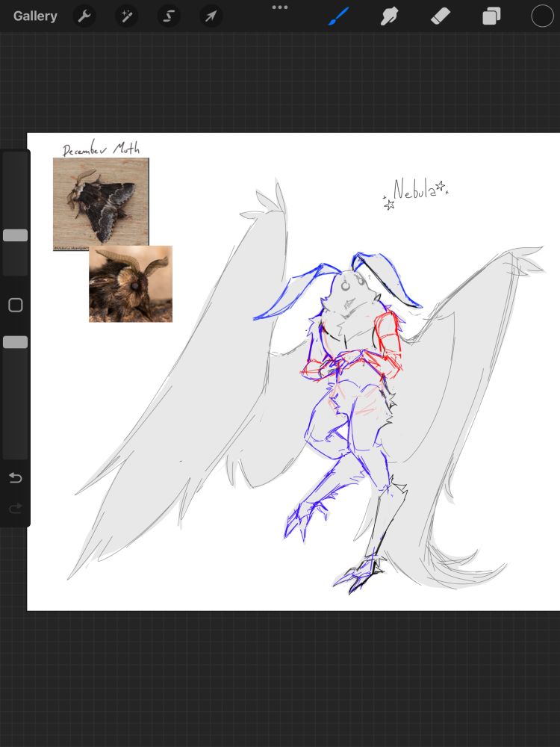Viewport: 560px width, 747px height.
Task: Open the Adjustments magic wand menu
Action: coord(127,16)
